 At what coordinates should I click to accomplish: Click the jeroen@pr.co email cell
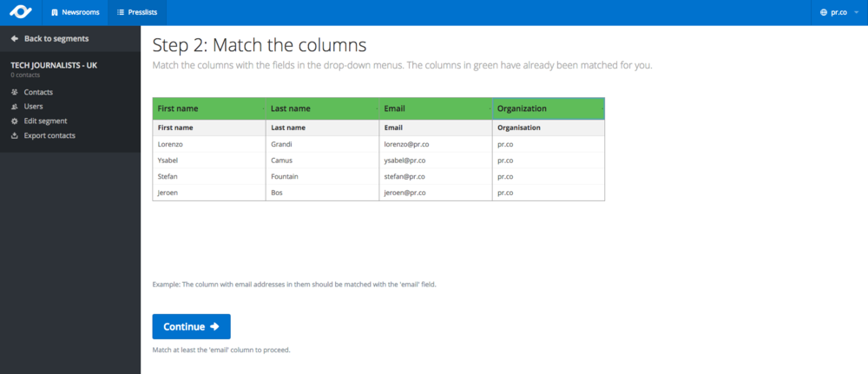(x=436, y=193)
